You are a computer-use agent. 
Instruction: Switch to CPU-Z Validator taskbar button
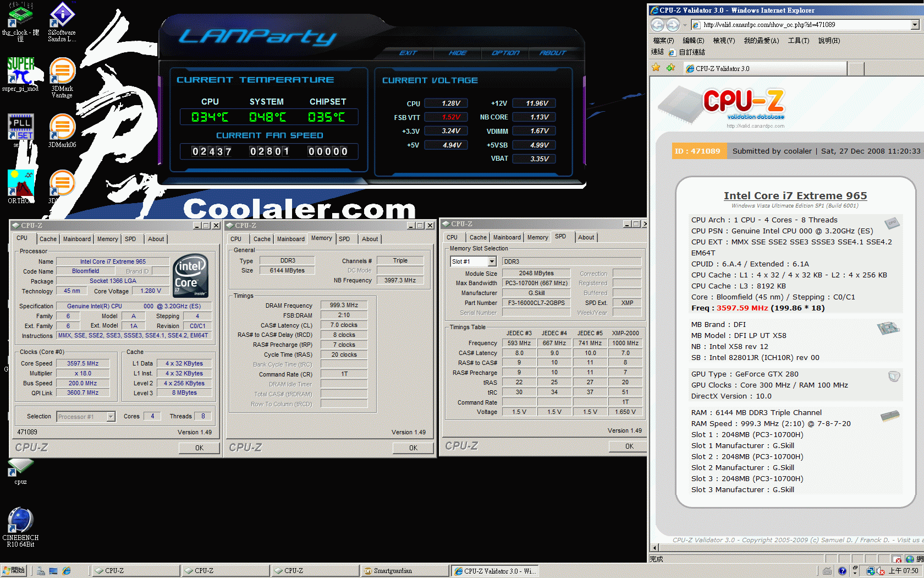point(494,571)
